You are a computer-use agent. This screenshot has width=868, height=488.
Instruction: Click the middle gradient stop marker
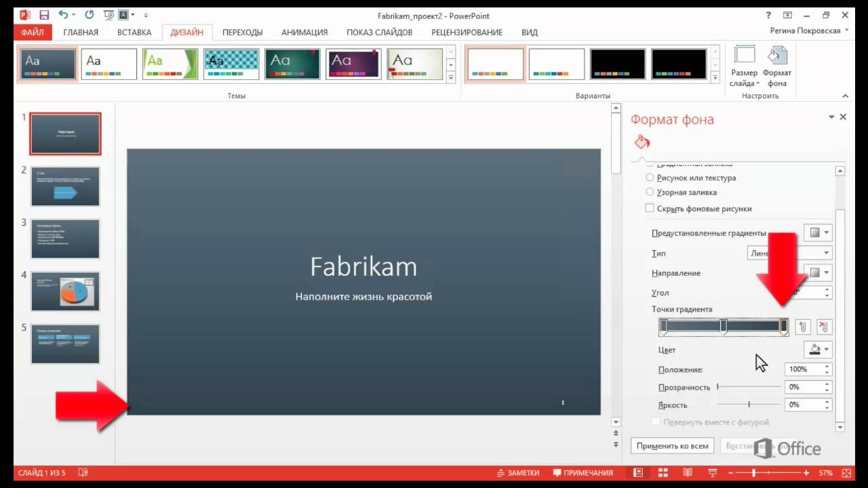[724, 327]
